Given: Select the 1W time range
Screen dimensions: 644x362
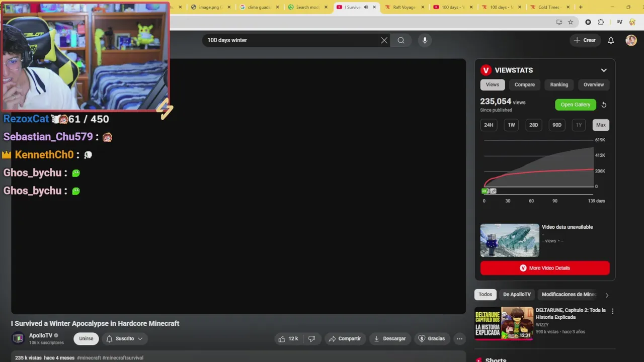Looking at the screenshot, I should [511, 125].
